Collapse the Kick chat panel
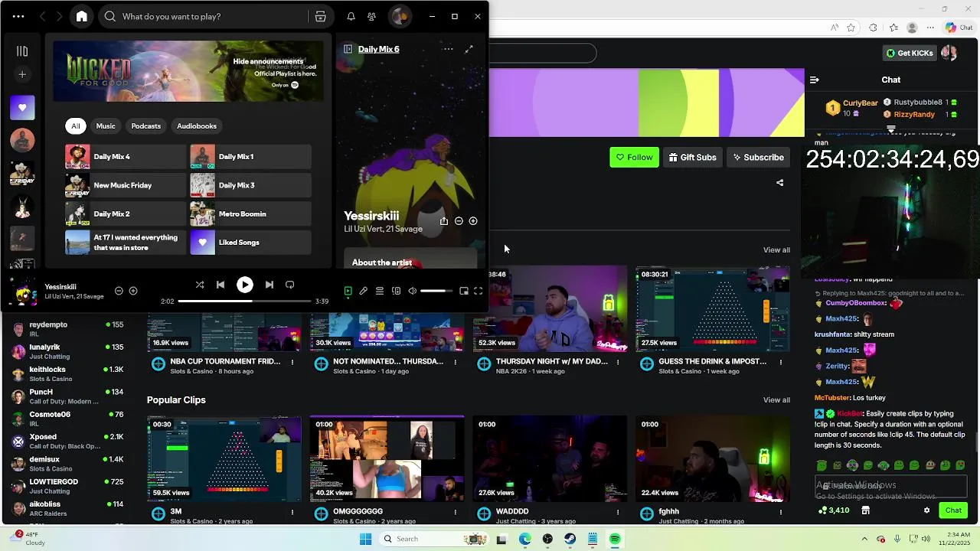Image resolution: width=980 pixels, height=551 pixels. pyautogui.click(x=814, y=80)
